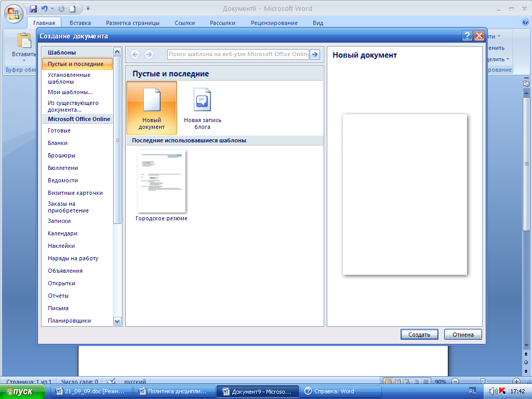The image size is (532, 399).
Task: Switch to Print Layout view icon
Action: point(388,382)
